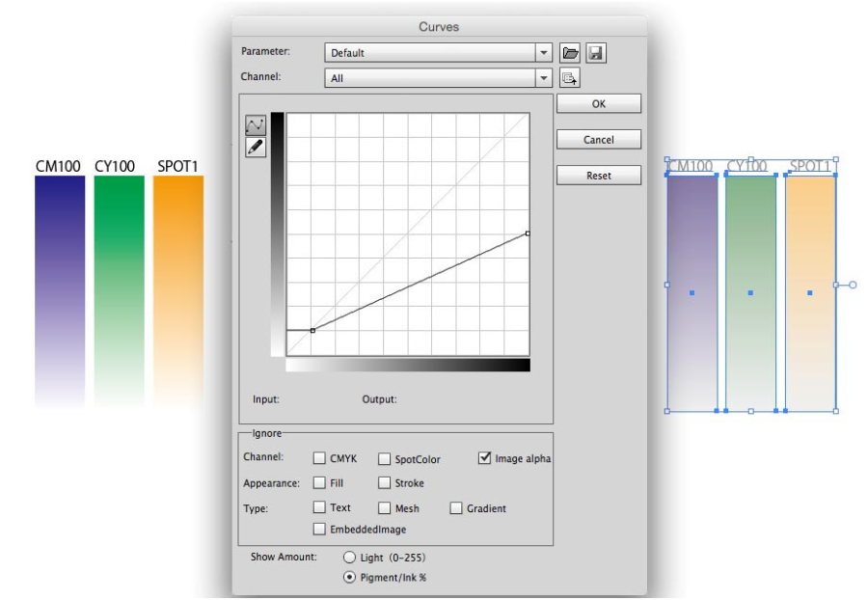Image resolution: width=868 pixels, height=600 pixels.
Task: Select Light (0-255) radio option
Action: click(350, 558)
